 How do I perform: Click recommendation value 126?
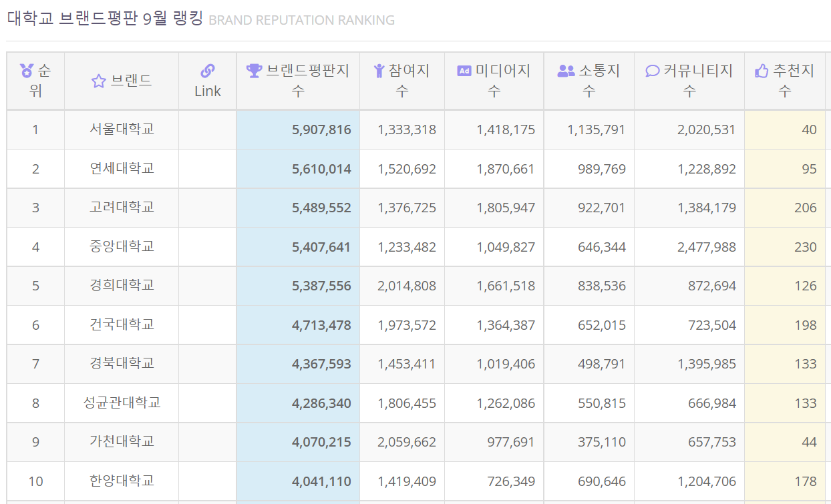806,286
